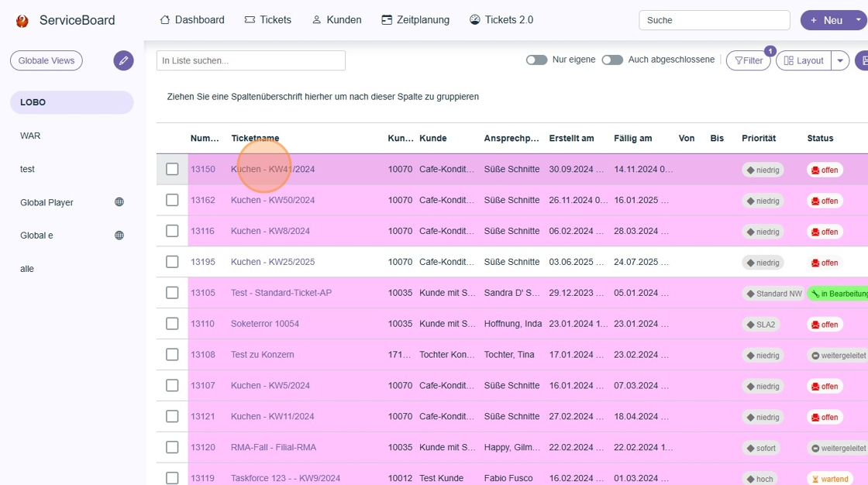The height and width of the screenshot is (485, 868).
Task: Click the Globale Views button
Action: click(x=46, y=60)
